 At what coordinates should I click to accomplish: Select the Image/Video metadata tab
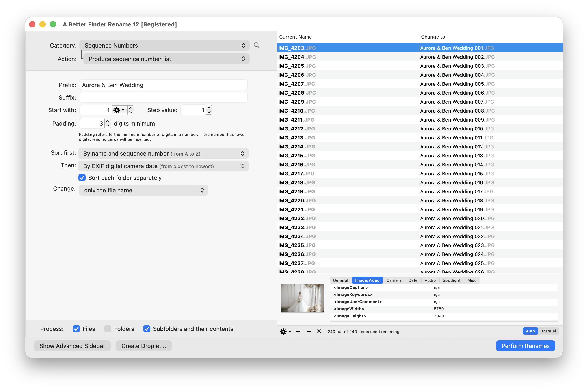click(367, 280)
